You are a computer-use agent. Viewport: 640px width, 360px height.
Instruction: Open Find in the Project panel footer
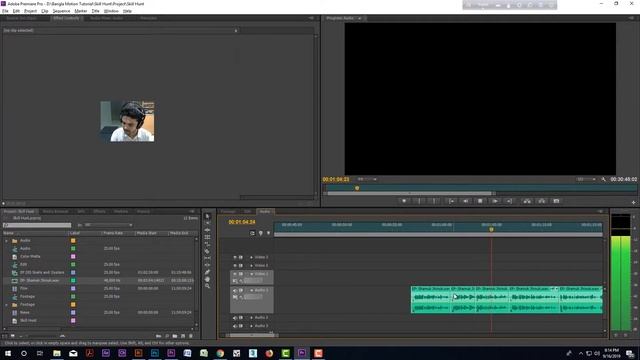(167, 336)
